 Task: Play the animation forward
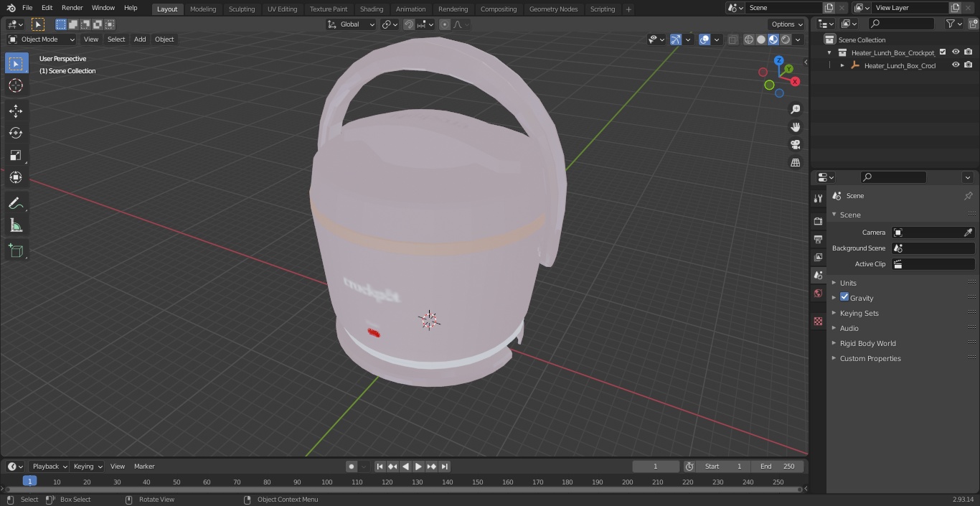pyautogui.click(x=419, y=467)
